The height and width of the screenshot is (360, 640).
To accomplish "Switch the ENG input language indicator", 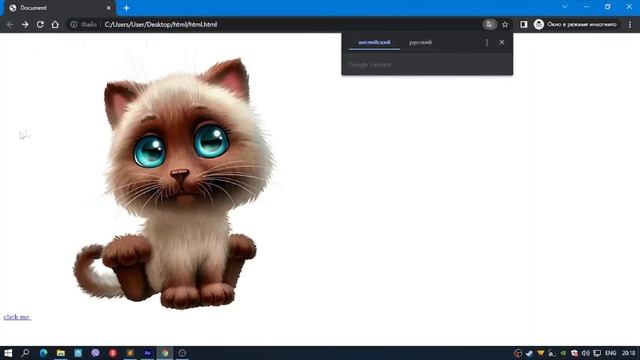I will click(611, 353).
